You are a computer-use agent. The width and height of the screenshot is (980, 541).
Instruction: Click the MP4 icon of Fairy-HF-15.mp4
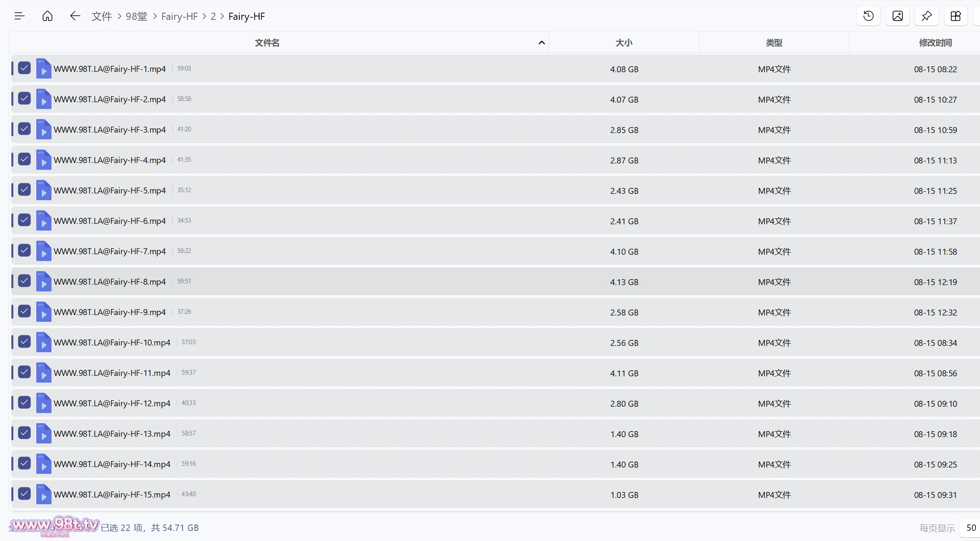(43, 494)
